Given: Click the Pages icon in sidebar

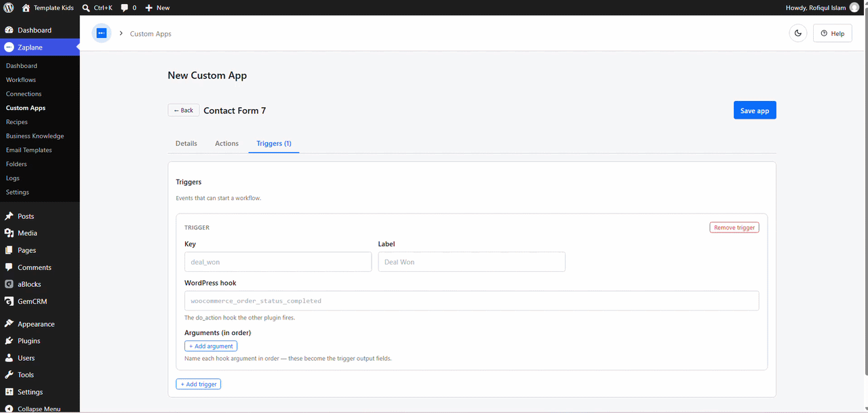Looking at the screenshot, I should 9,250.
